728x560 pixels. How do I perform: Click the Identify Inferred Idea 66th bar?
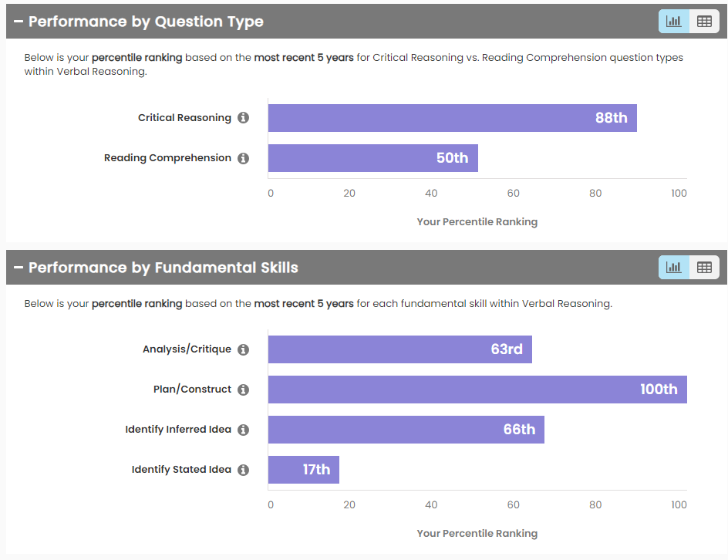(406, 430)
